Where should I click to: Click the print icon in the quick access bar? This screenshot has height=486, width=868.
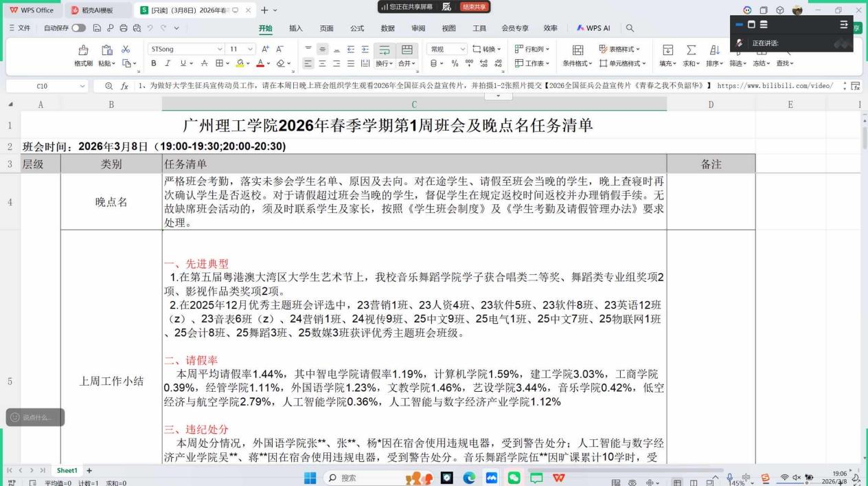124,28
